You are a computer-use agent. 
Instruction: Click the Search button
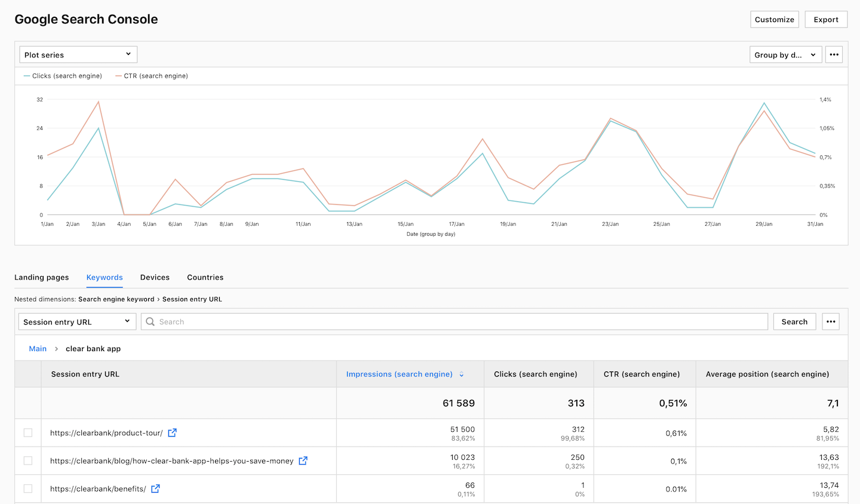[x=794, y=322]
